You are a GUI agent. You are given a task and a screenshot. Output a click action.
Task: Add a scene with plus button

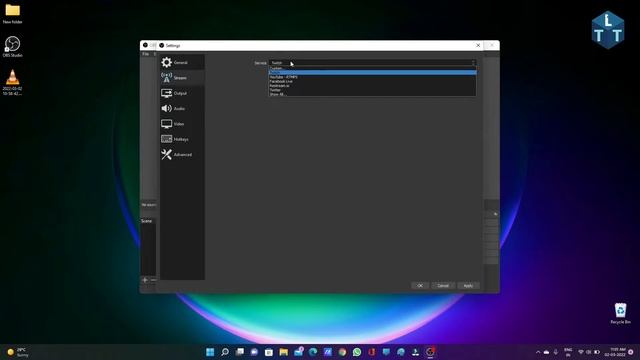click(x=144, y=280)
